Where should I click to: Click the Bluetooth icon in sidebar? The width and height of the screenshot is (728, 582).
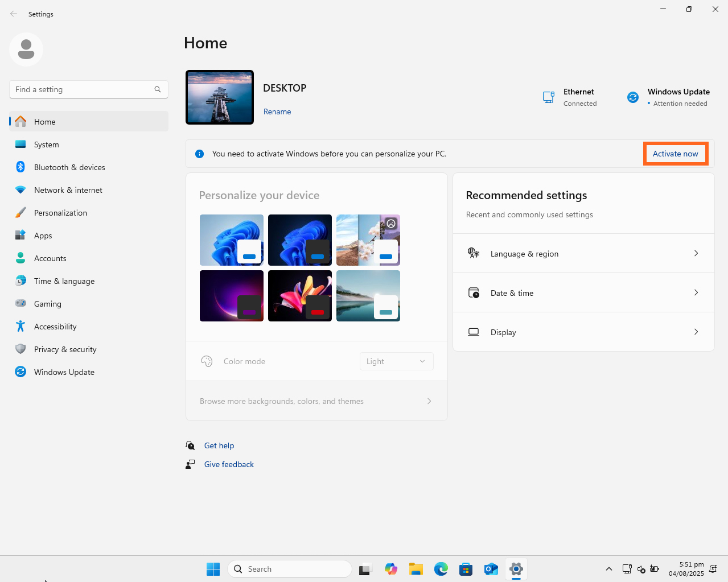(20, 167)
